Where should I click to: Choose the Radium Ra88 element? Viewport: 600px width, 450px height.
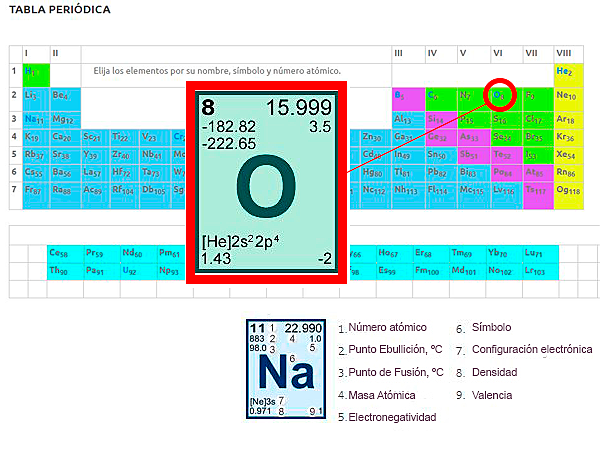tap(65, 195)
